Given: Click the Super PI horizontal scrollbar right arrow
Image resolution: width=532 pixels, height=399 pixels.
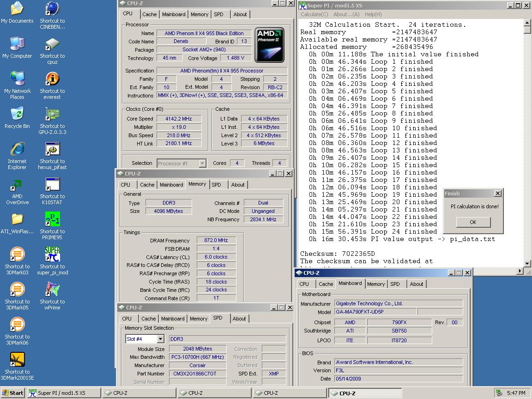Looking at the screenshot, I should pos(520,271).
